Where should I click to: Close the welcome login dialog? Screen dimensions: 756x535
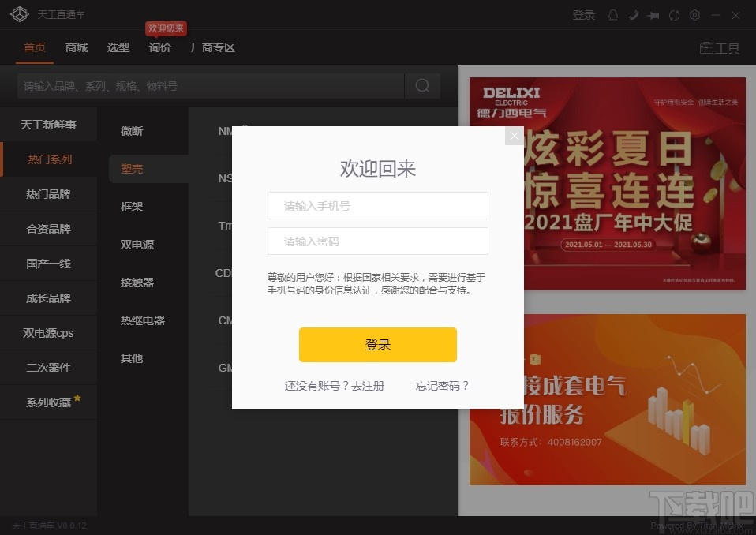(514, 136)
